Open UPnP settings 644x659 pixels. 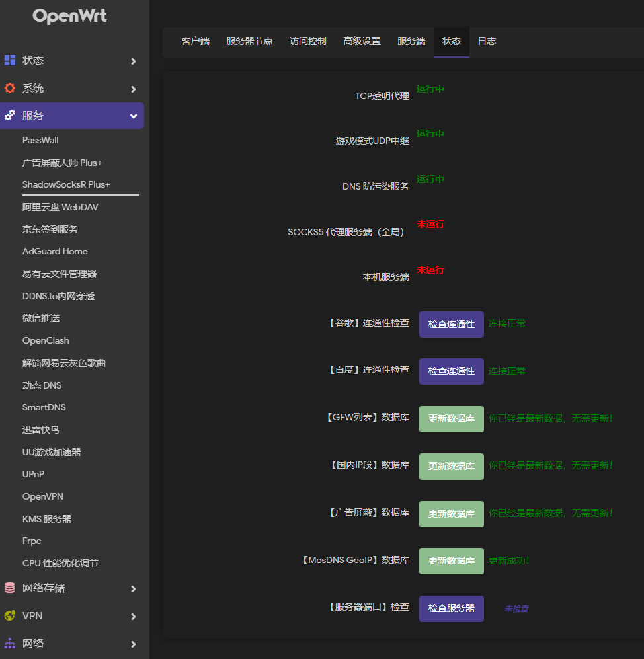(x=33, y=474)
